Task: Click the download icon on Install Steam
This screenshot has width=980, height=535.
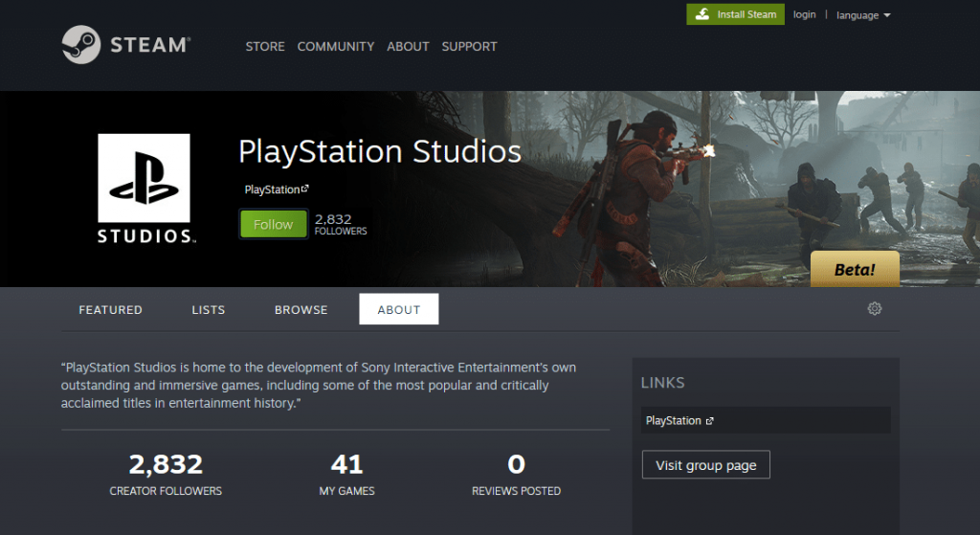Action: [x=702, y=13]
